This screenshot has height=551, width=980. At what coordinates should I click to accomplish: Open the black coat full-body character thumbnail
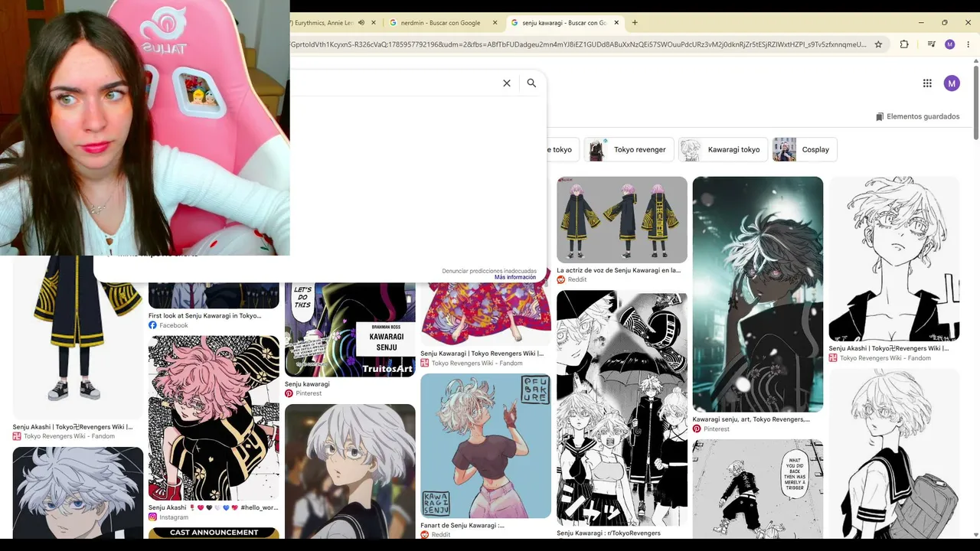click(78, 337)
